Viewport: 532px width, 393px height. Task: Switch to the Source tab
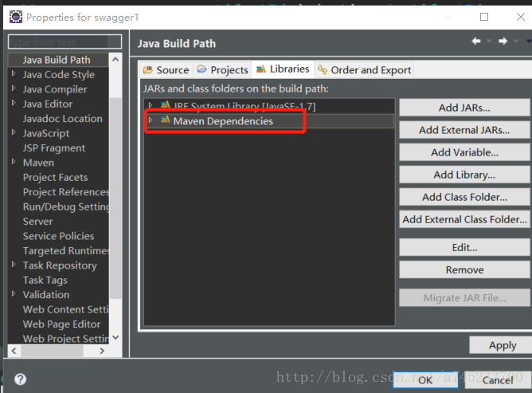tap(166, 70)
